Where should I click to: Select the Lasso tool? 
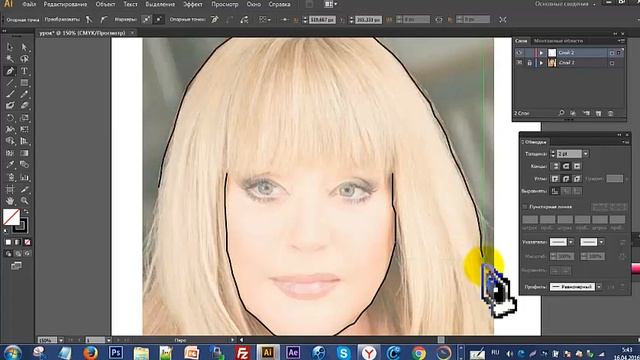(24, 59)
